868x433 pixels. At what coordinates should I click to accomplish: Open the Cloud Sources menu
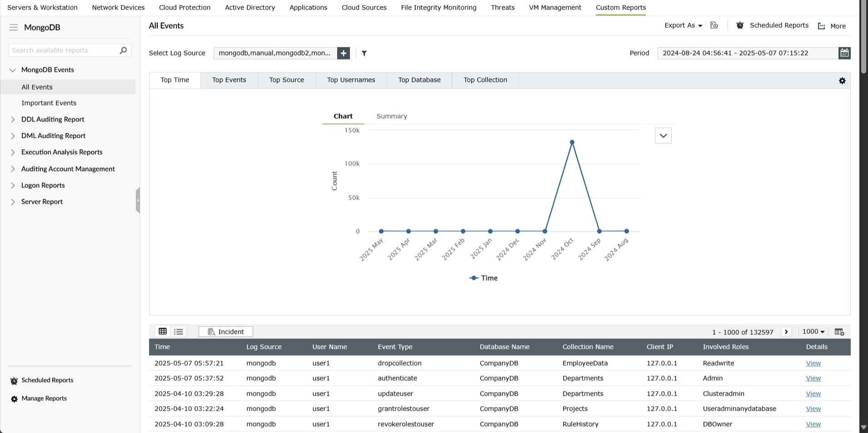pos(364,7)
